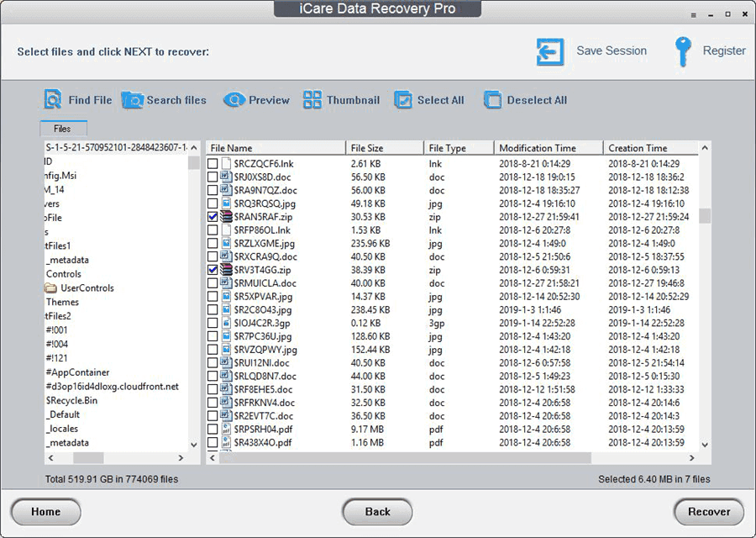The image size is (756, 538).
Task: Enable the $RLQD8N7.doc checkbox
Action: pyautogui.click(x=213, y=376)
